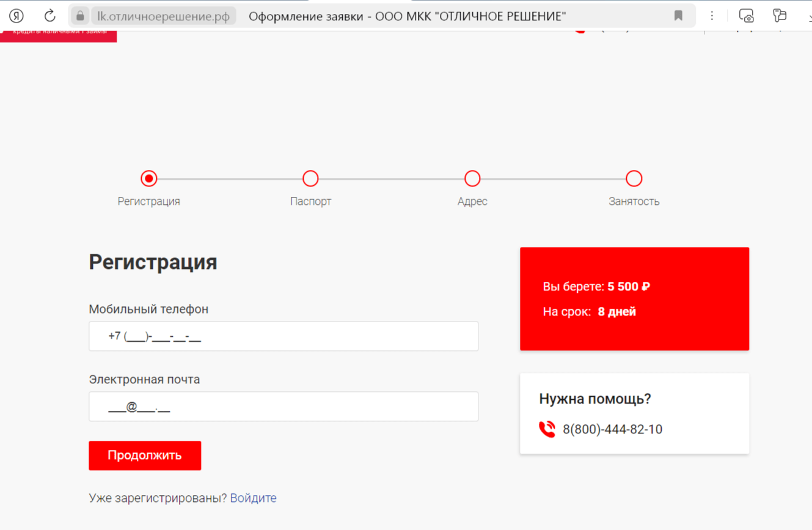Click the Регистрация form heading
Screen dimensions: 812x530
[153, 262]
